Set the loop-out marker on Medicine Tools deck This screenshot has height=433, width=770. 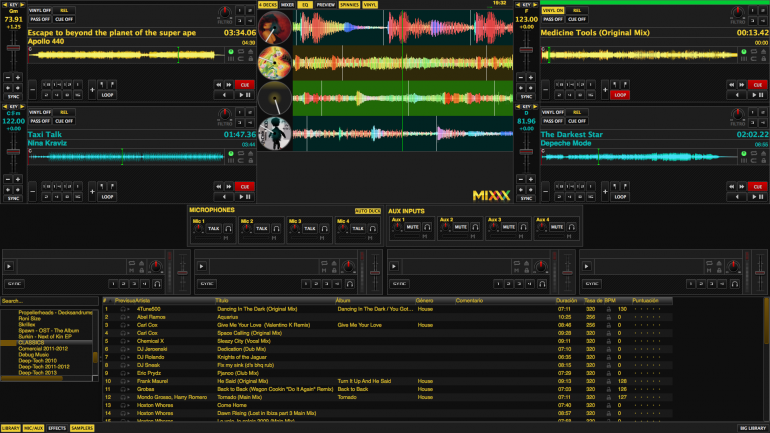click(x=625, y=84)
